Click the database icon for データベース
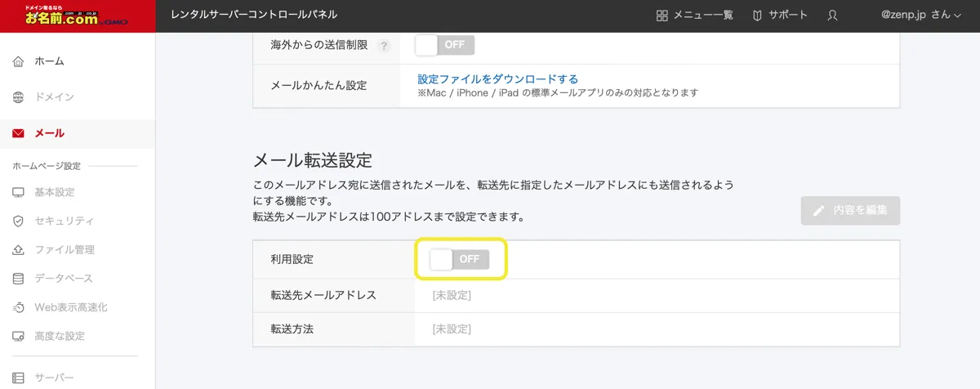The height and width of the screenshot is (389, 980). pyautogui.click(x=19, y=279)
